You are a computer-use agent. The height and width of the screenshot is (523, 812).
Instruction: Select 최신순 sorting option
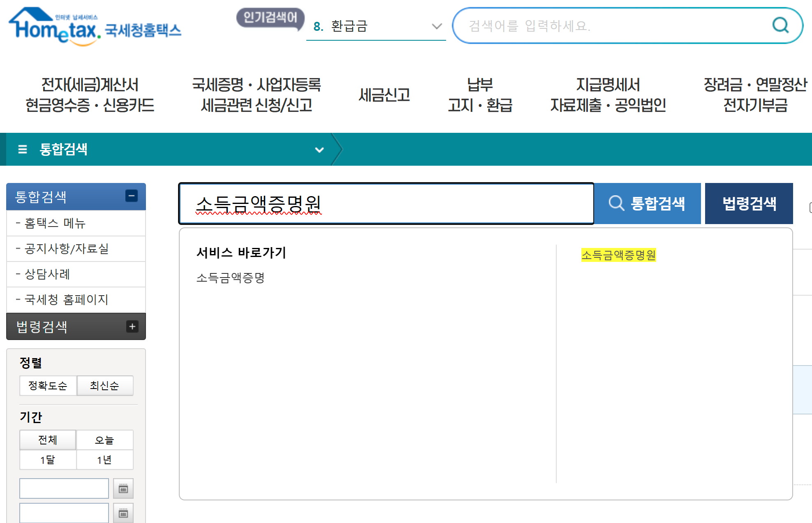click(x=105, y=386)
